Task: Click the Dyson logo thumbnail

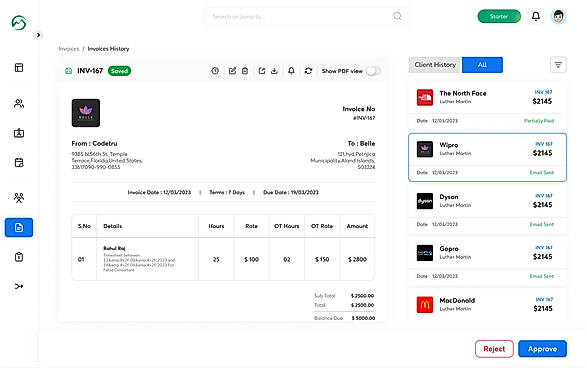Action: pyautogui.click(x=425, y=201)
